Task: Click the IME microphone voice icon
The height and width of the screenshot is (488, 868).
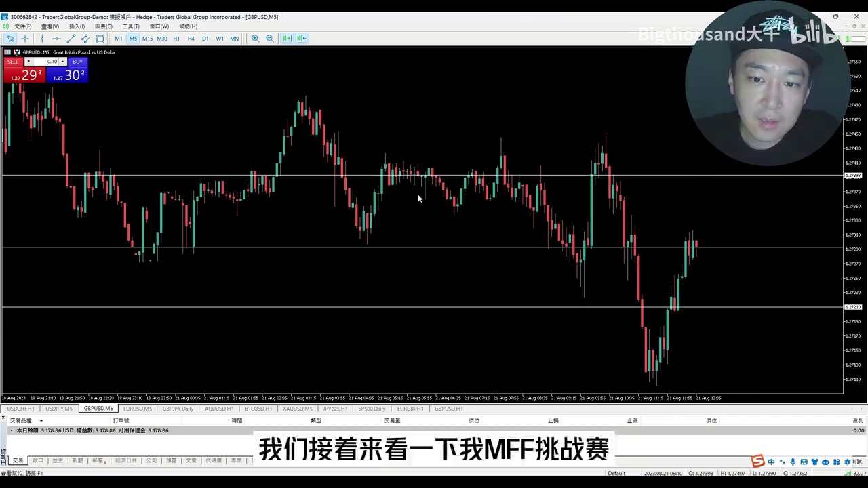Action: click(793, 462)
